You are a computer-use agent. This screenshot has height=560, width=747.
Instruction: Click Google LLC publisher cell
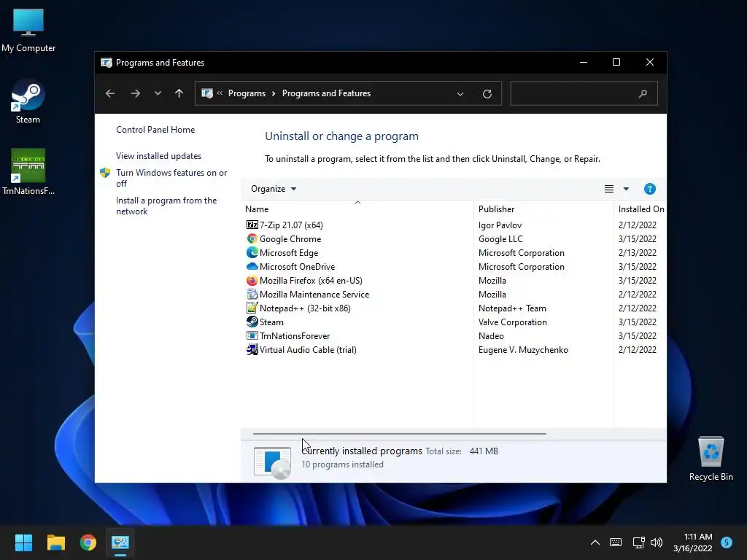(500, 238)
